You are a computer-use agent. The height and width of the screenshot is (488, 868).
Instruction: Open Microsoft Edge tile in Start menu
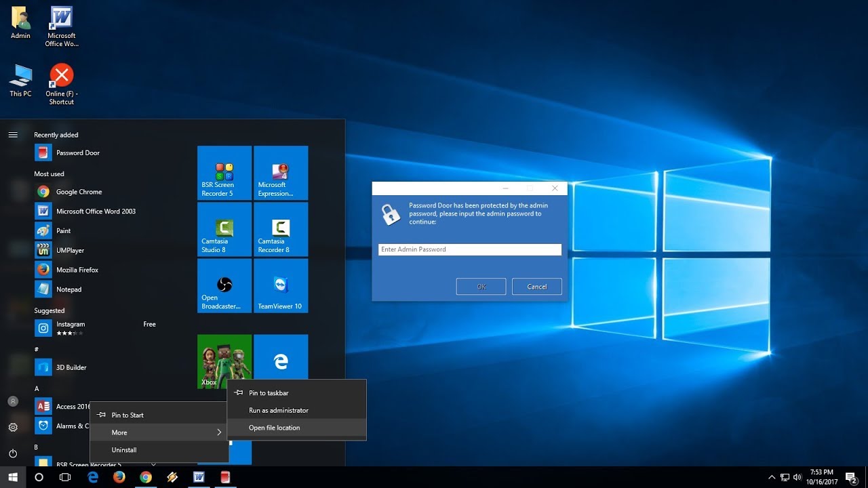pyautogui.click(x=281, y=357)
